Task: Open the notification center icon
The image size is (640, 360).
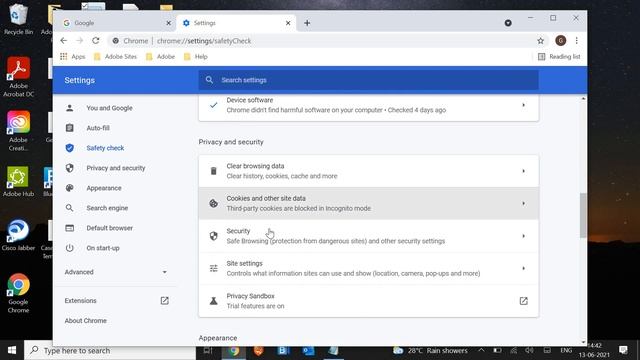Action: (623, 350)
